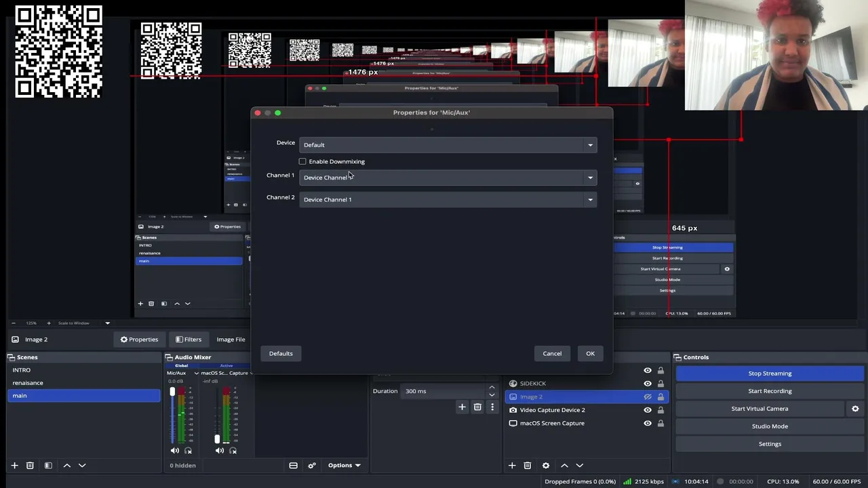Click Start Recording
Viewport: 868px width, 488px height.
(x=770, y=391)
